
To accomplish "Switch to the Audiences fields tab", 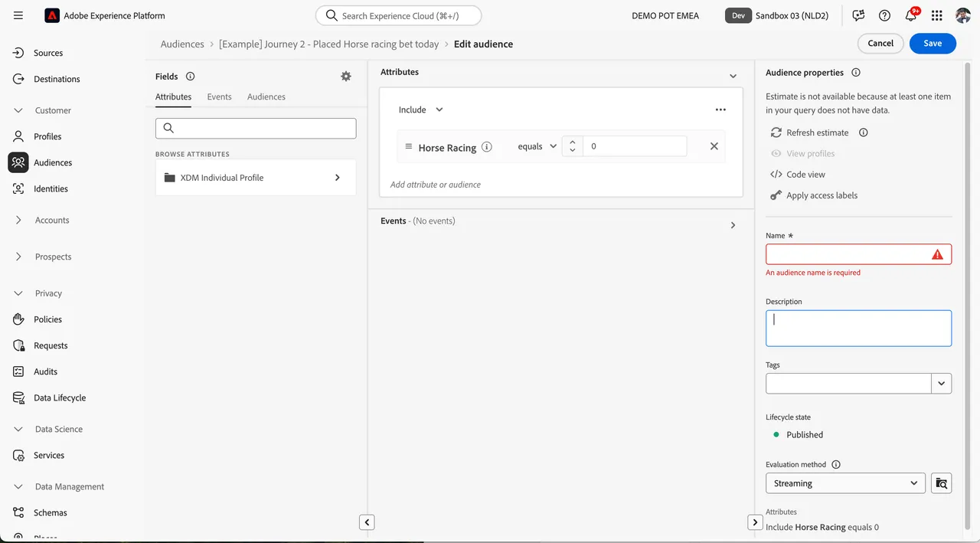I will click(266, 96).
